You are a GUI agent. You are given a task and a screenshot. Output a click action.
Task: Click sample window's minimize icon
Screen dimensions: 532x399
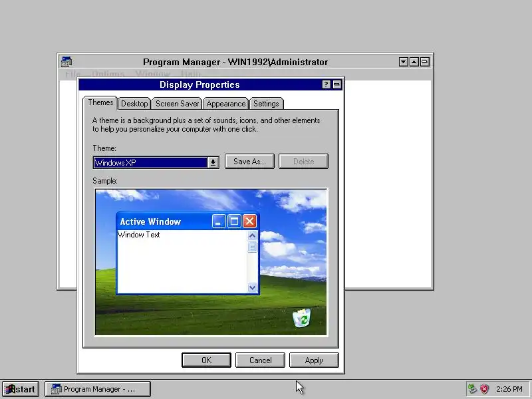point(219,221)
